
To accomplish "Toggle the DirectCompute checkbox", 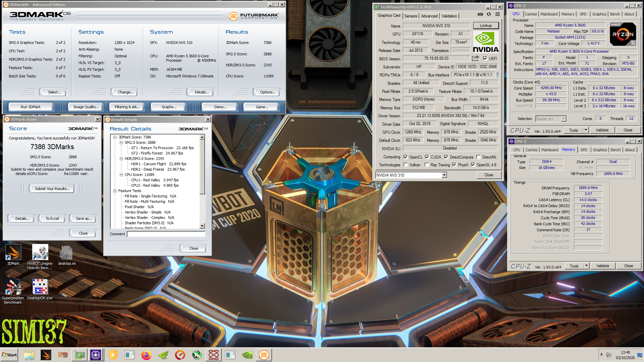I will (446, 157).
